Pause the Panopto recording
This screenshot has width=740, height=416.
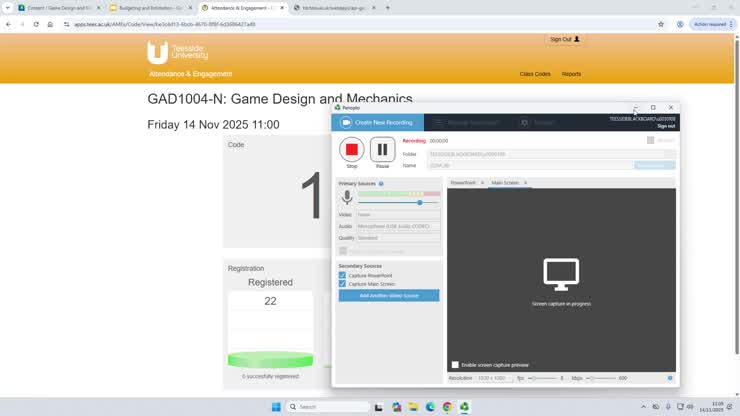tap(382, 150)
